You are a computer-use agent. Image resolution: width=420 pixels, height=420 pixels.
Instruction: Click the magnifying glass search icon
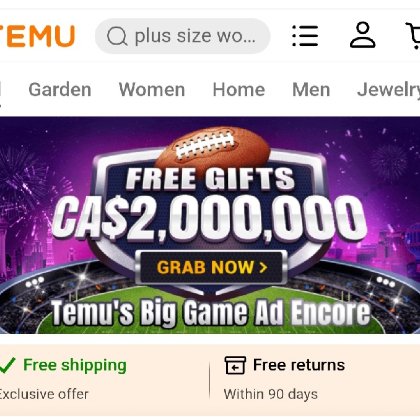[117, 36]
